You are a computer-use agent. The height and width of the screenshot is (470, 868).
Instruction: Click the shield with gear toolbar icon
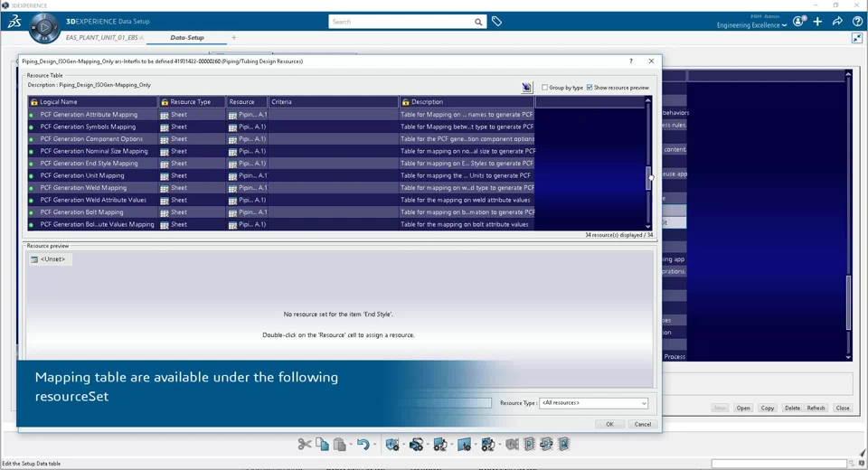coord(392,444)
